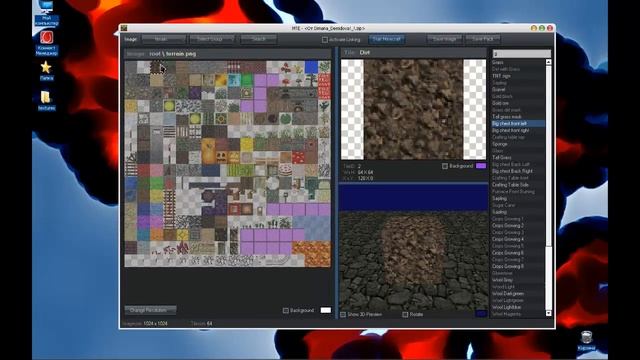Select Glowstone list entry
The width and height of the screenshot is (640, 360).
[518, 273]
